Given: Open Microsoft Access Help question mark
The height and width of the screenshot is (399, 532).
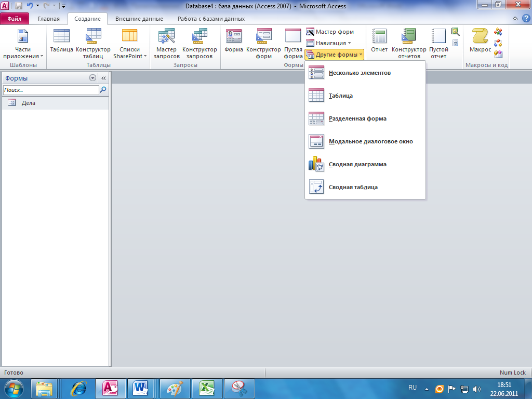Looking at the screenshot, I should (526, 19).
